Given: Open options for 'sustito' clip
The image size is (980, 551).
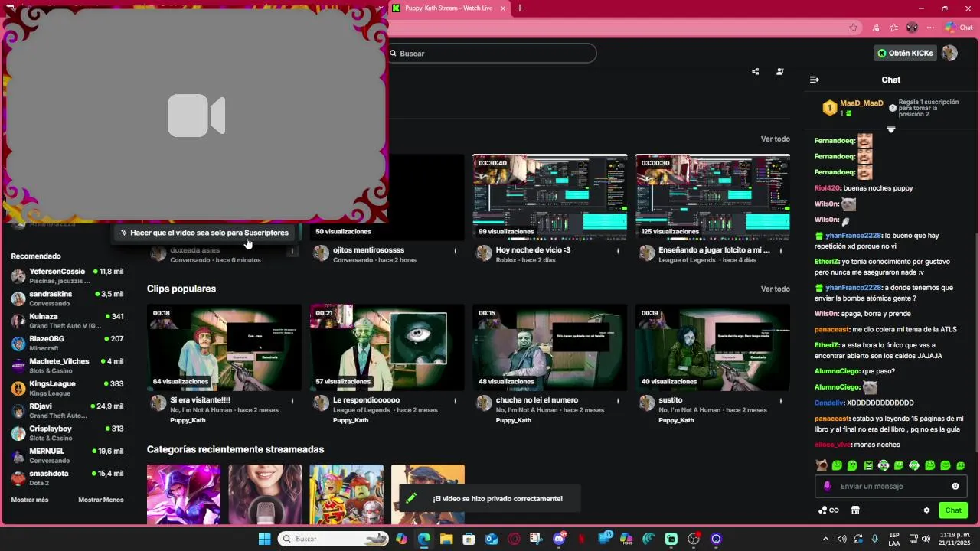Looking at the screenshot, I should pyautogui.click(x=781, y=401).
